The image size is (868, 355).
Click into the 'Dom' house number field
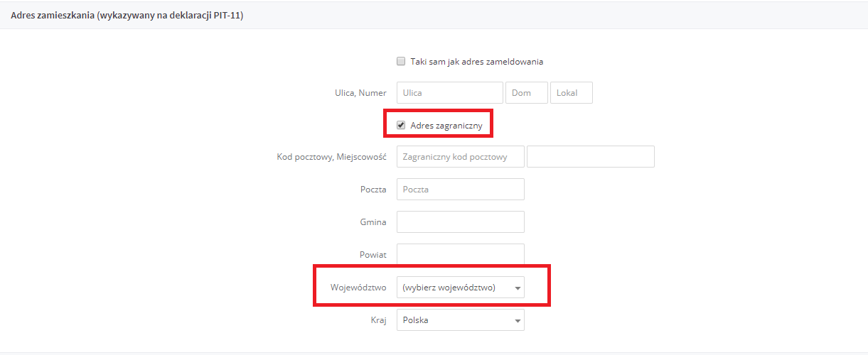pyautogui.click(x=527, y=93)
